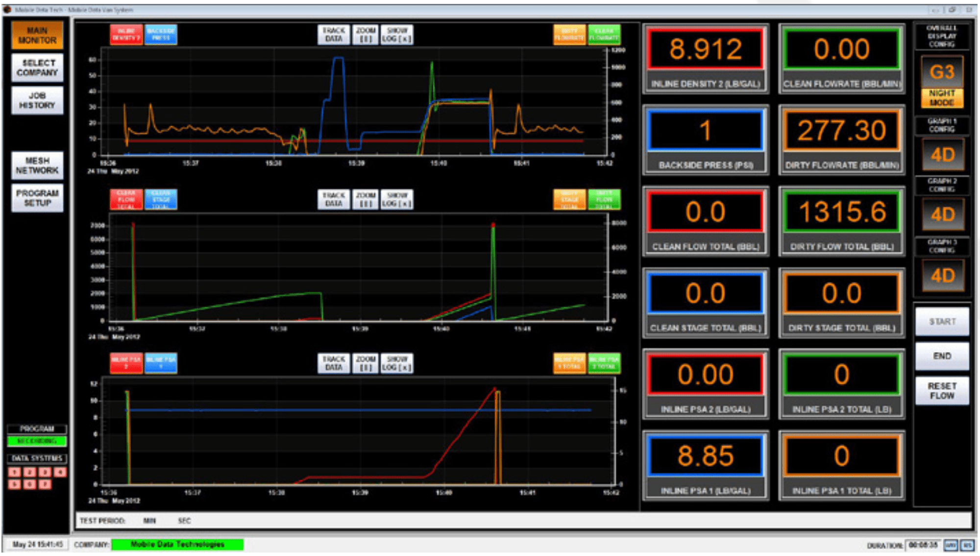Toggle red Inline Density 2 trace button
980x556 pixels.
tap(126, 35)
